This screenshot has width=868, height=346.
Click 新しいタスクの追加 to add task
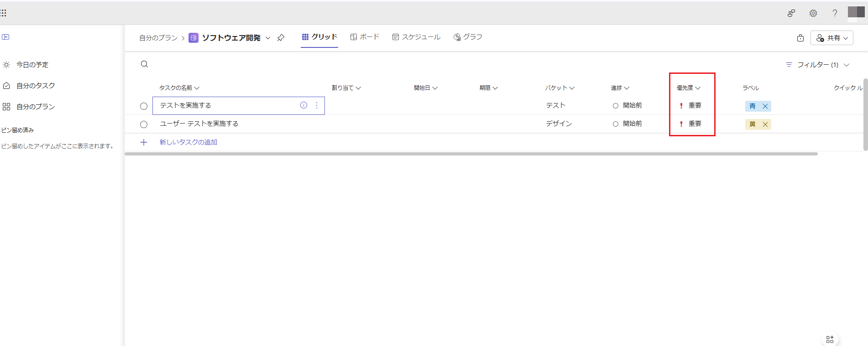pyautogui.click(x=188, y=142)
